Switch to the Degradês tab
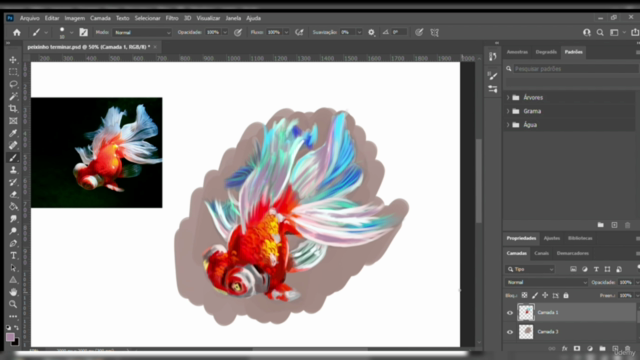Image resolution: width=640 pixels, height=360 pixels. [x=546, y=52]
